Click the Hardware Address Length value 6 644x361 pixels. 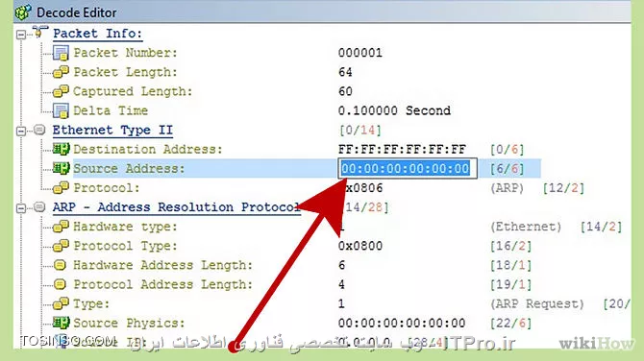pos(342,265)
